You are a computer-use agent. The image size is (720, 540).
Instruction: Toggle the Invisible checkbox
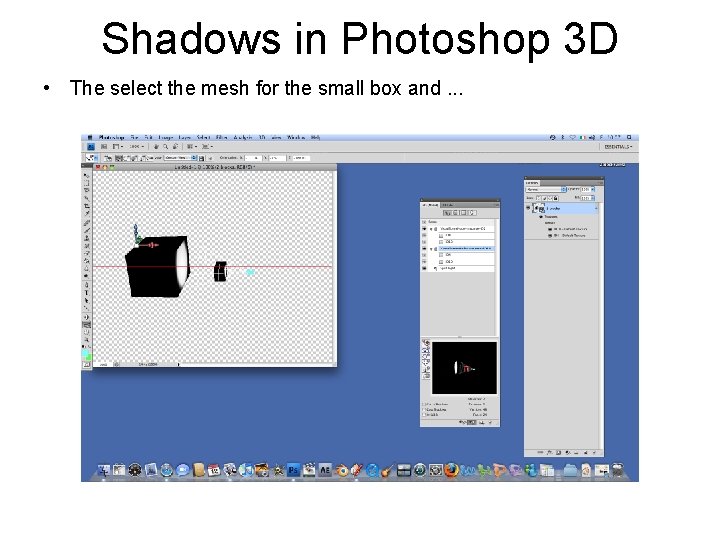424,415
